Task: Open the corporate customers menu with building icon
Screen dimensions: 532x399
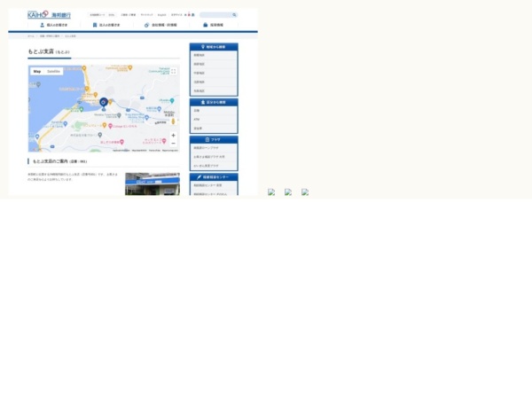Action: pyautogui.click(x=106, y=25)
